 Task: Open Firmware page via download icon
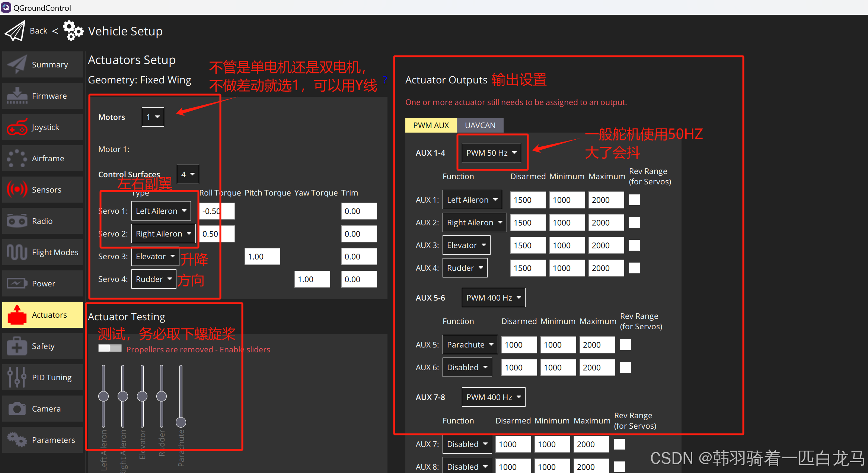pyautogui.click(x=17, y=96)
